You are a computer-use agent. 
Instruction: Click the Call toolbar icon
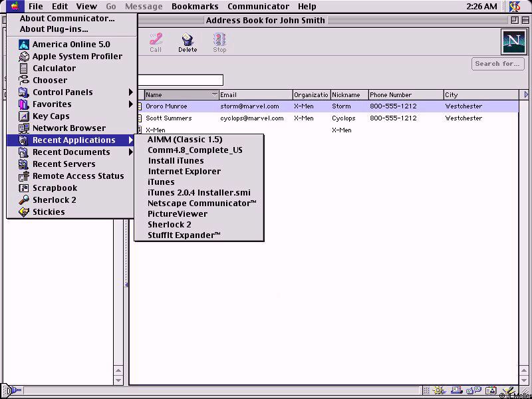click(x=156, y=43)
